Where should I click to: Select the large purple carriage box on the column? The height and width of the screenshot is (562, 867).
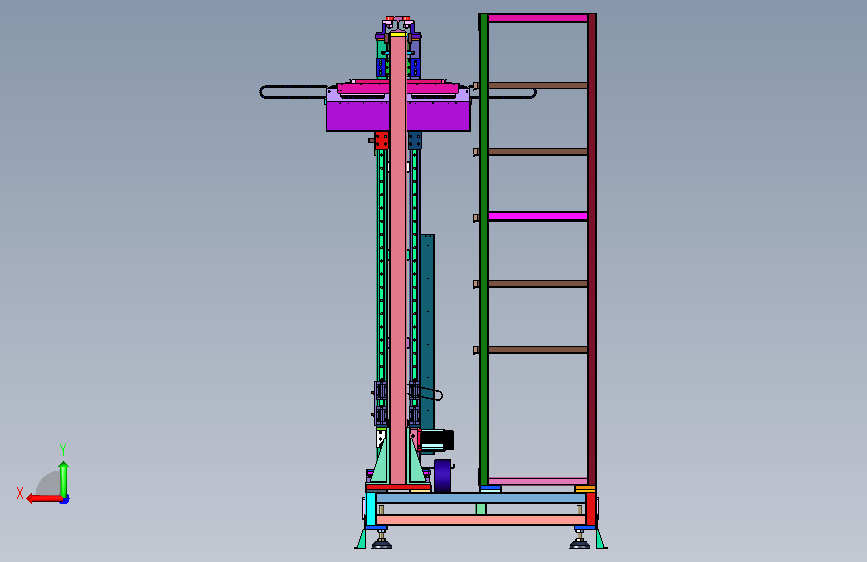pyautogui.click(x=398, y=116)
